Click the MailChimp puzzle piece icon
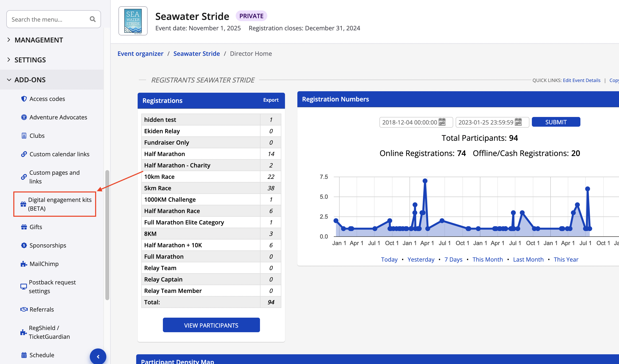Viewport: 619px width, 364px height. coord(24,264)
